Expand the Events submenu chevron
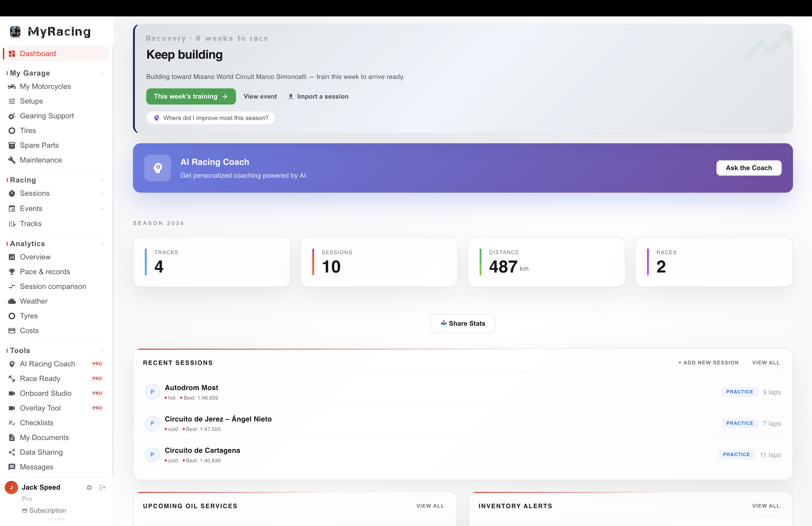 pos(101,209)
